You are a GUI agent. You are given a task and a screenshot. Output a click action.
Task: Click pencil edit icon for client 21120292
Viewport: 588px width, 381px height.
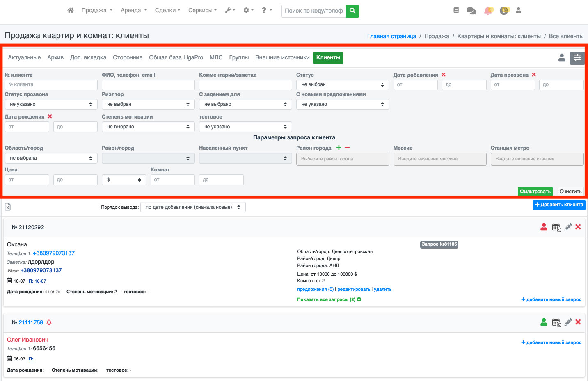click(x=568, y=227)
